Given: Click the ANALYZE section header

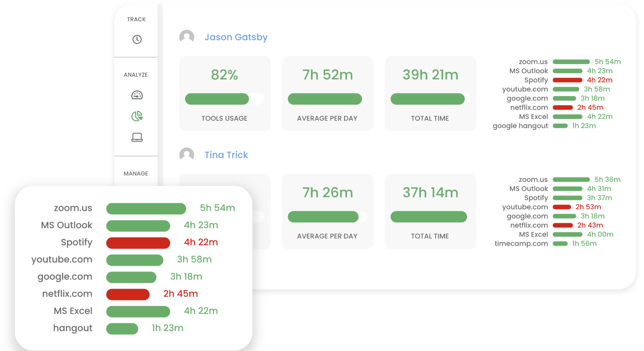Looking at the screenshot, I should (x=136, y=75).
